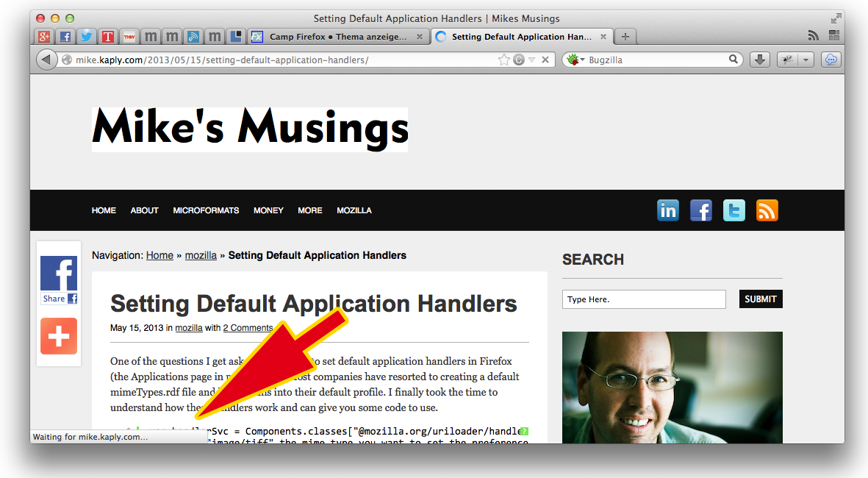Screen dimensions: 868x478
Task: Click the bug icon toolbar button
Action: [787, 60]
